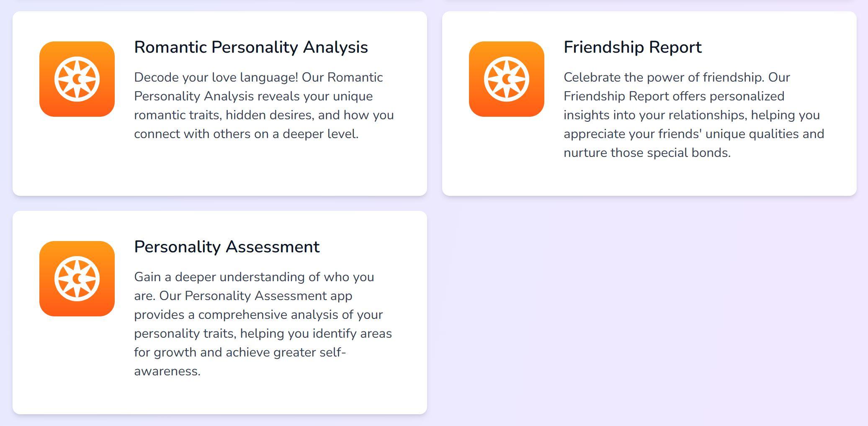Click 'connect with others on a deeper level' line
This screenshot has width=868, height=426.
point(246,134)
